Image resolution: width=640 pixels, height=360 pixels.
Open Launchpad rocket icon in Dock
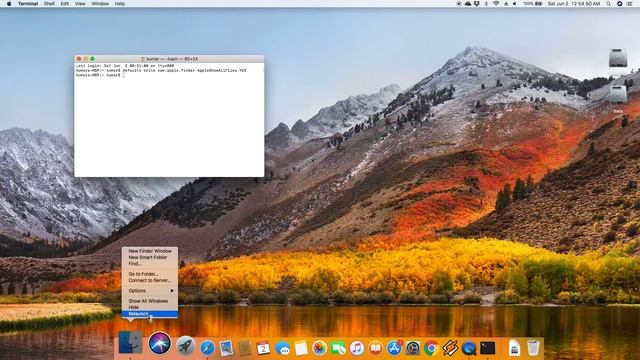click(185, 347)
